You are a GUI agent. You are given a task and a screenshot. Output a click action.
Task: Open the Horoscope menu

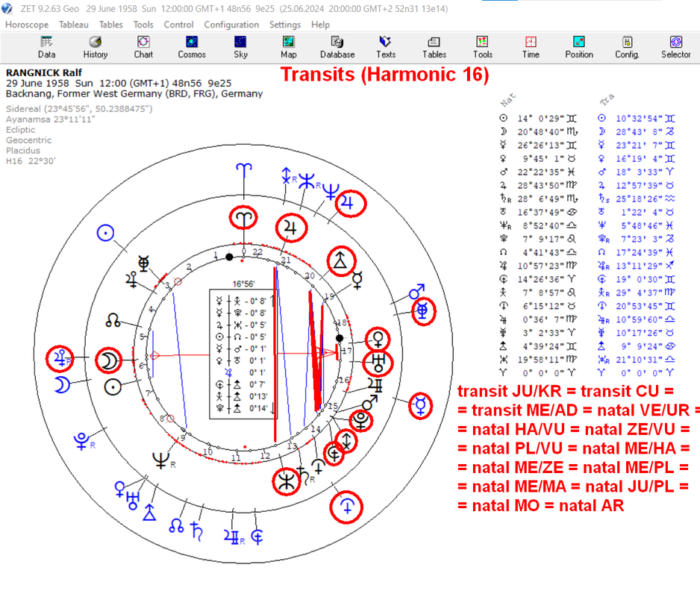click(x=27, y=25)
